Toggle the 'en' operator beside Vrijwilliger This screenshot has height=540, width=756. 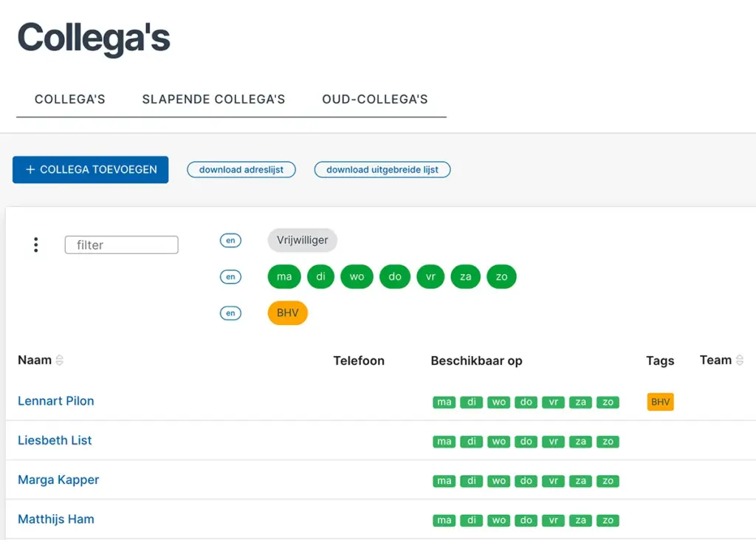click(230, 240)
